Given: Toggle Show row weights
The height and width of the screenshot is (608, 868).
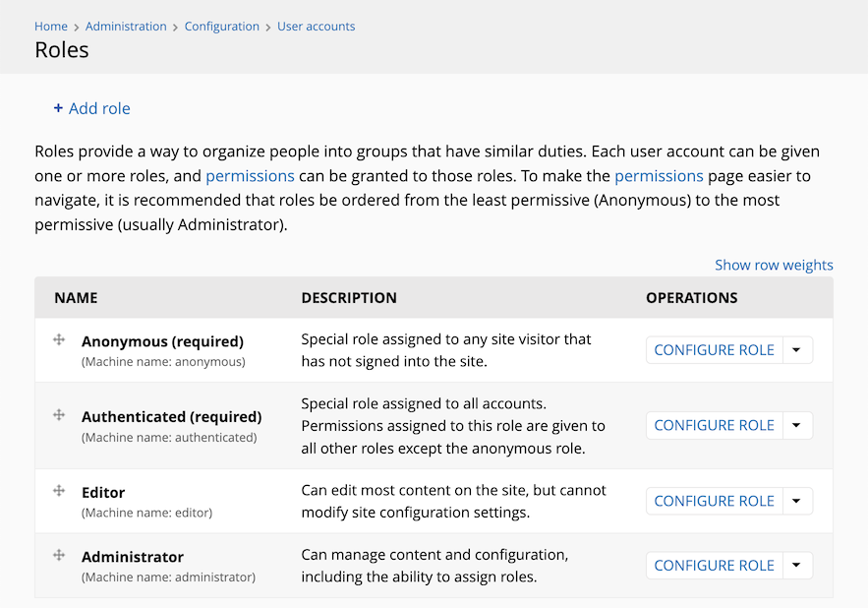Looking at the screenshot, I should tap(774, 265).
